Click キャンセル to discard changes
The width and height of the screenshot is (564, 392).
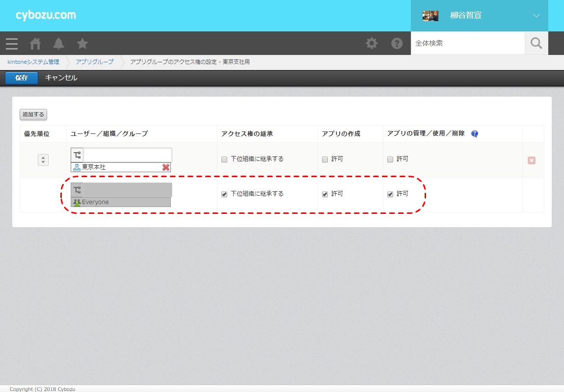tap(61, 78)
